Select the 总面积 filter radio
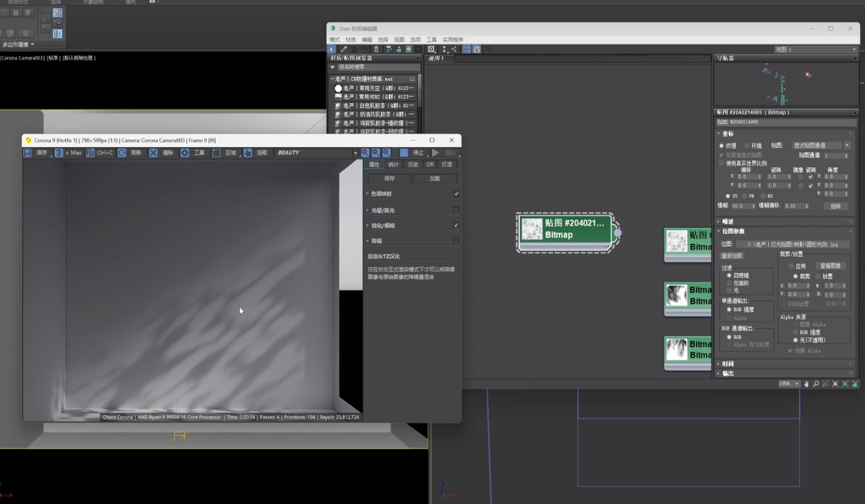This screenshot has height=504, width=865. 729,283
